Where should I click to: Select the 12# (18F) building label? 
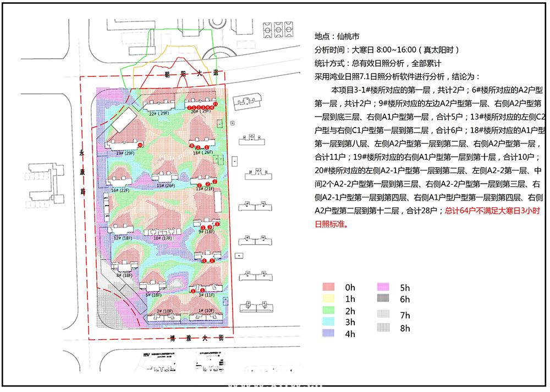123,238
